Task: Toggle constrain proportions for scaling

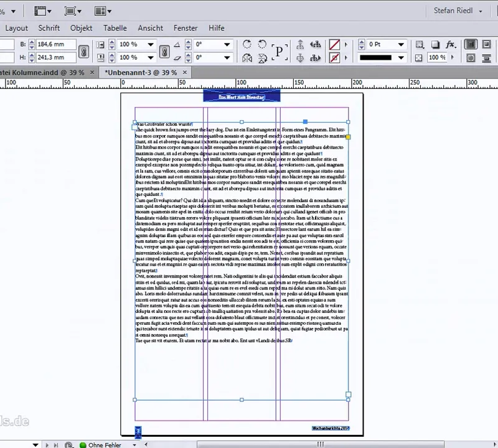Action: pos(164,52)
